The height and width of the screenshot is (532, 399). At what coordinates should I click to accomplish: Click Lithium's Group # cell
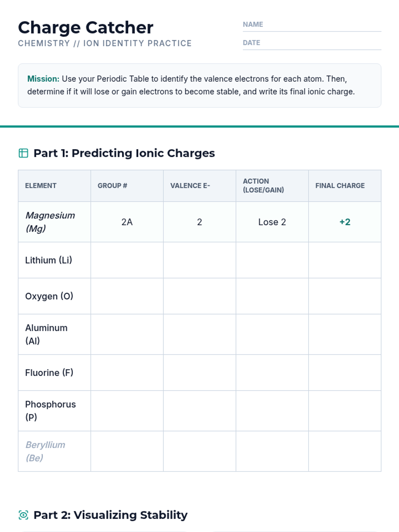(127, 260)
